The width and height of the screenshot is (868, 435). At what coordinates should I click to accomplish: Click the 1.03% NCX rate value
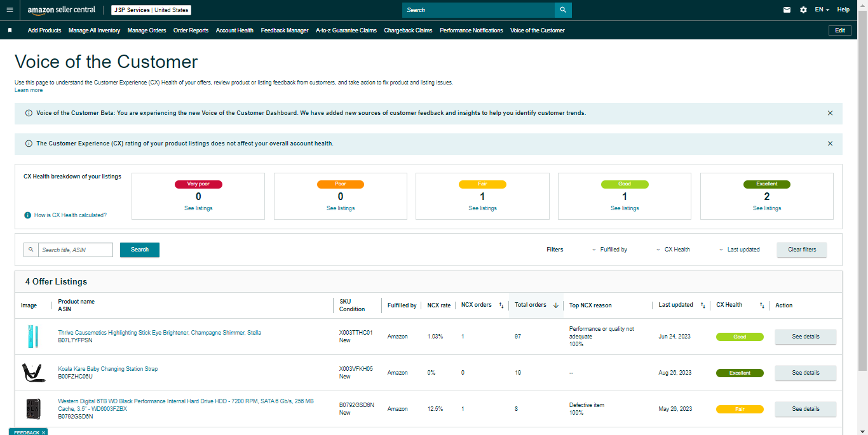[x=435, y=337]
